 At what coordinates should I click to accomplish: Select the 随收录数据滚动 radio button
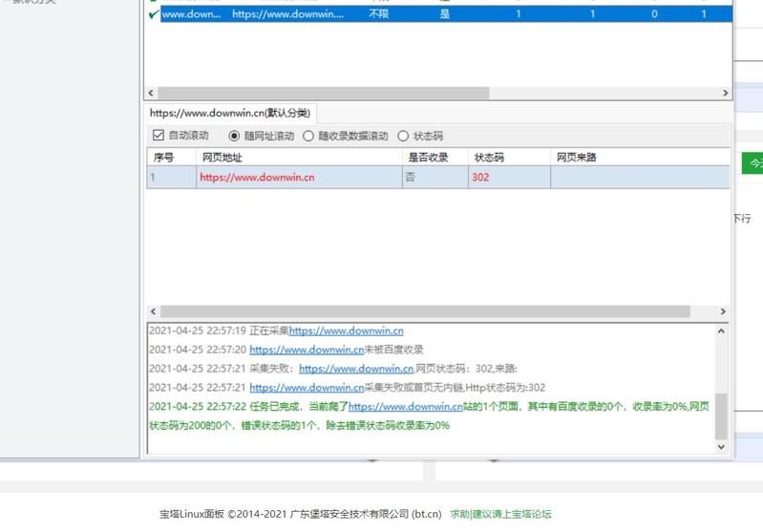(x=308, y=137)
